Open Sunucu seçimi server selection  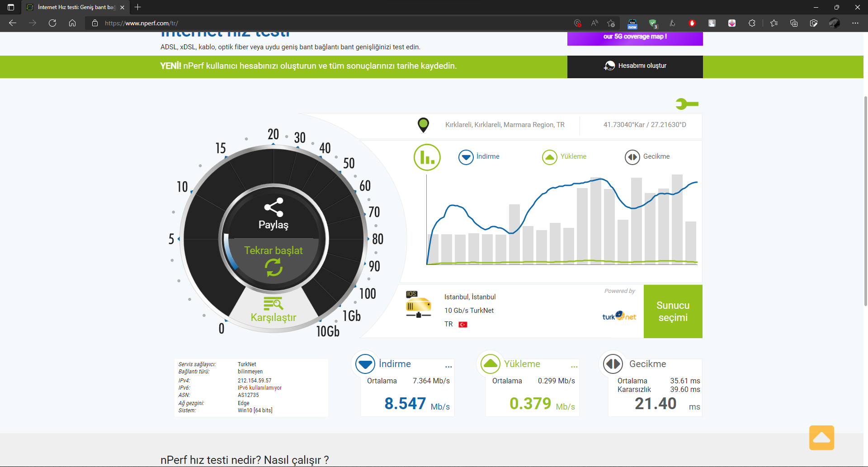pos(673,311)
